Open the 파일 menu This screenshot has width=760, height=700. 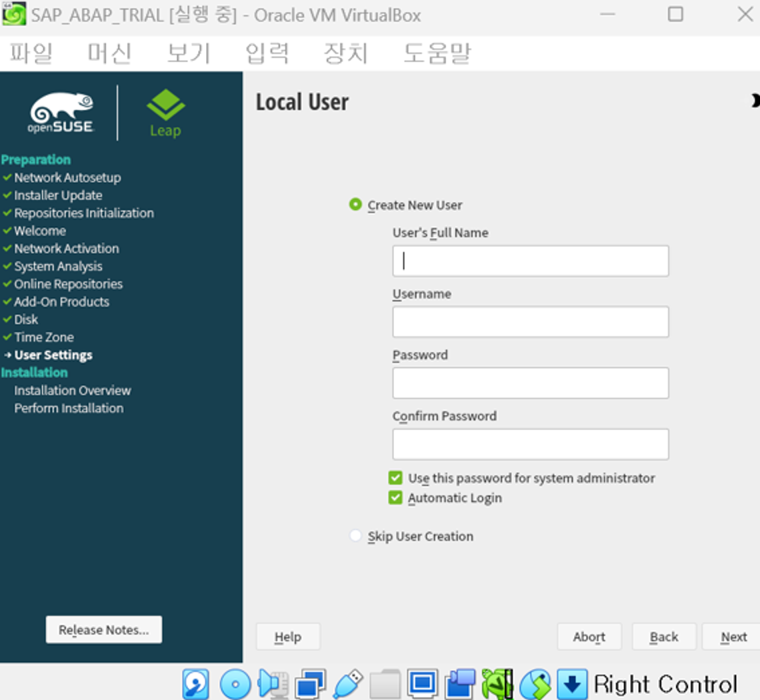(x=31, y=53)
